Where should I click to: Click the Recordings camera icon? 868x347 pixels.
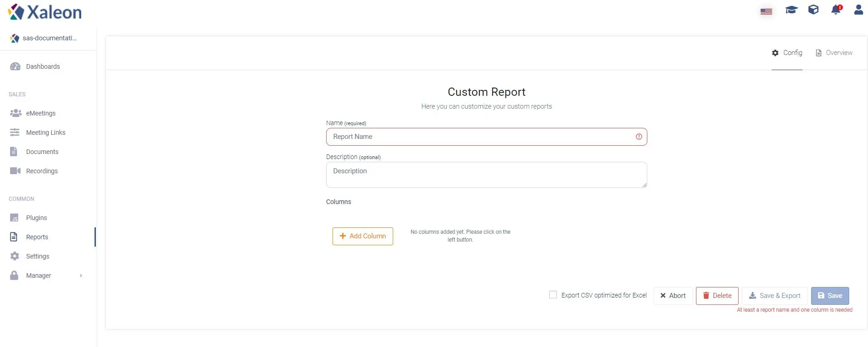[x=15, y=171]
